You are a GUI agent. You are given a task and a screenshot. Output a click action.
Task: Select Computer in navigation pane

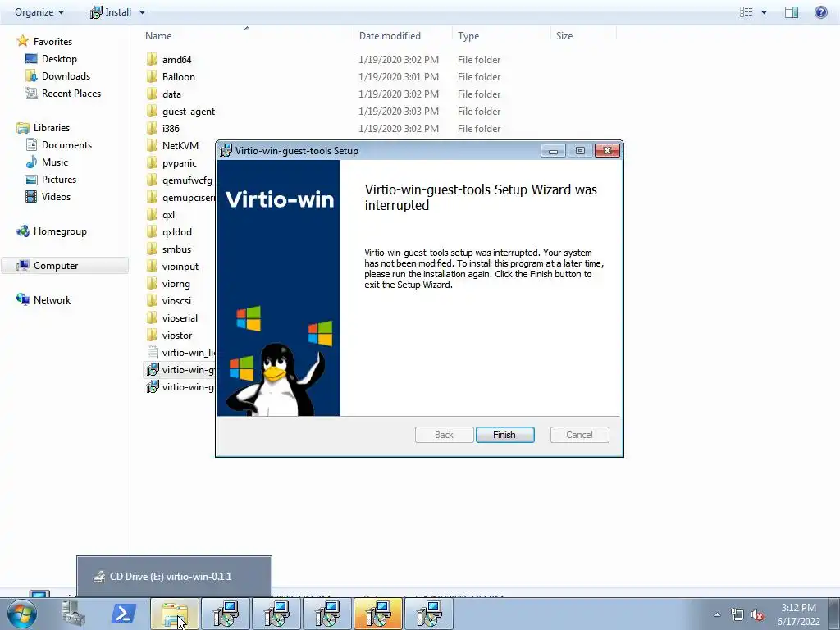pyautogui.click(x=65, y=265)
